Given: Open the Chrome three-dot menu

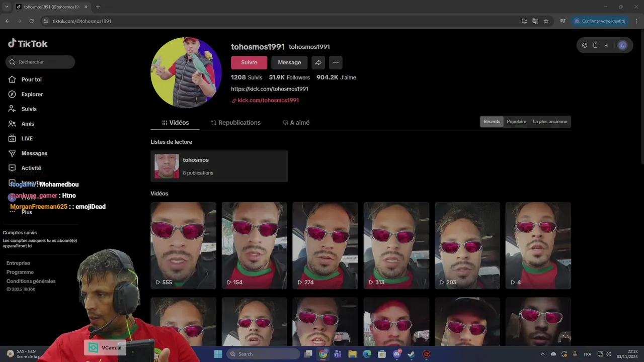Looking at the screenshot, I should (636, 21).
